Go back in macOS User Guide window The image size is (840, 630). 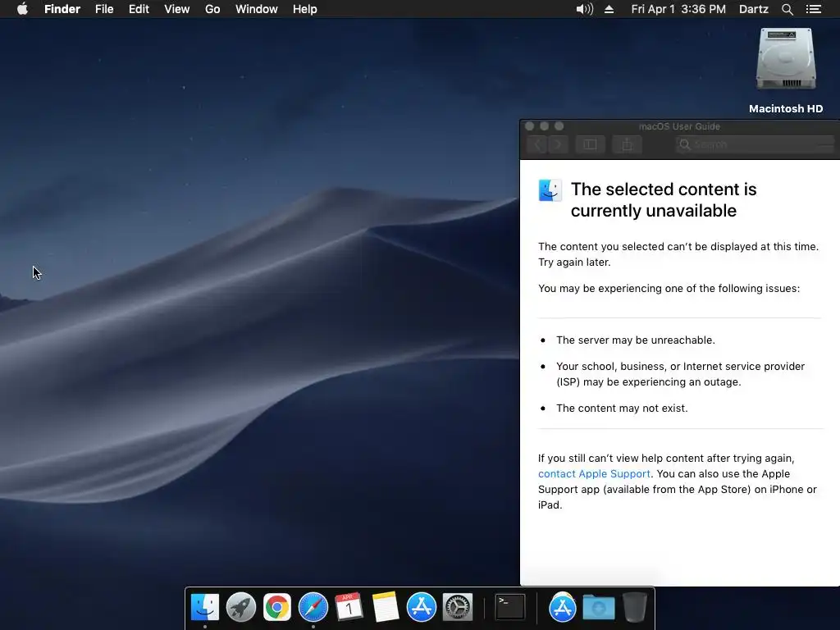pyautogui.click(x=537, y=144)
